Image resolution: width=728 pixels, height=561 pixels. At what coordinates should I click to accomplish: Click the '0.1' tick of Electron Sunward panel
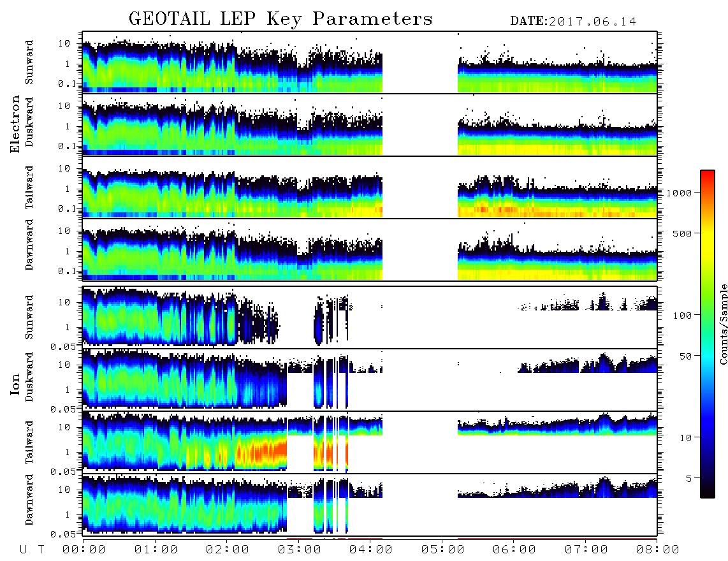click(68, 84)
